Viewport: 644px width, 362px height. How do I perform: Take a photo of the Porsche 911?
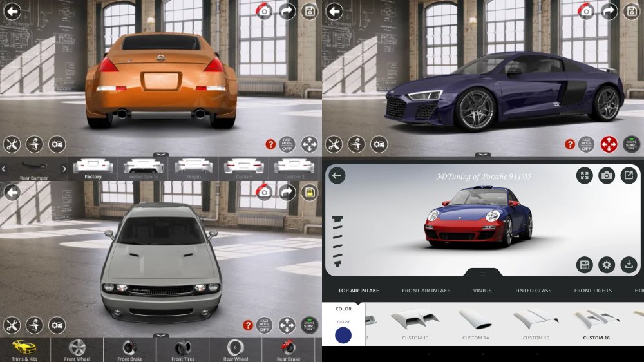[607, 176]
